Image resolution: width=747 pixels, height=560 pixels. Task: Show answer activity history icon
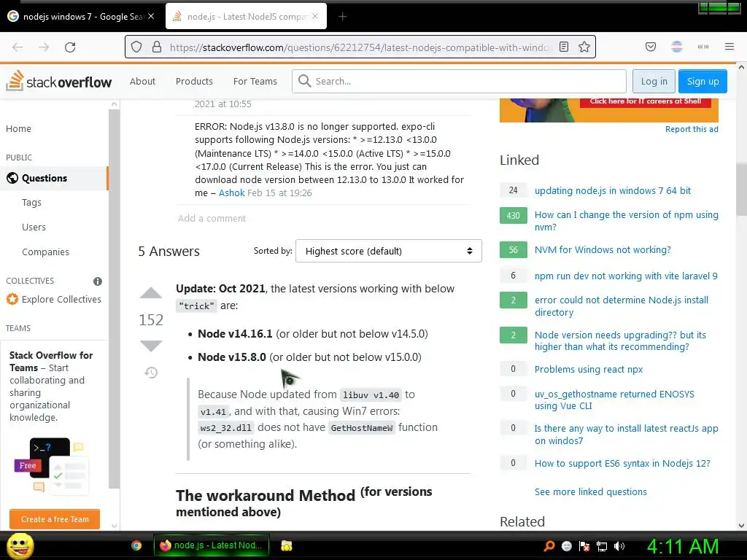pos(151,373)
